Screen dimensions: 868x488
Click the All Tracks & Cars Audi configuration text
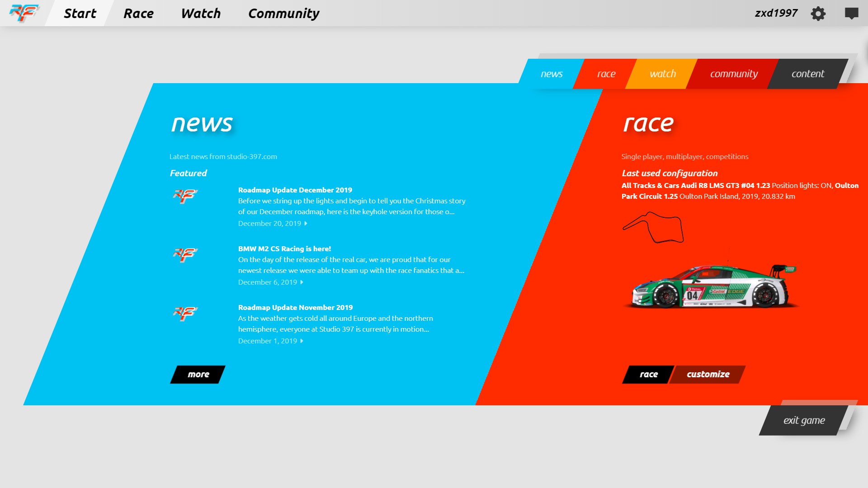[x=740, y=191]
